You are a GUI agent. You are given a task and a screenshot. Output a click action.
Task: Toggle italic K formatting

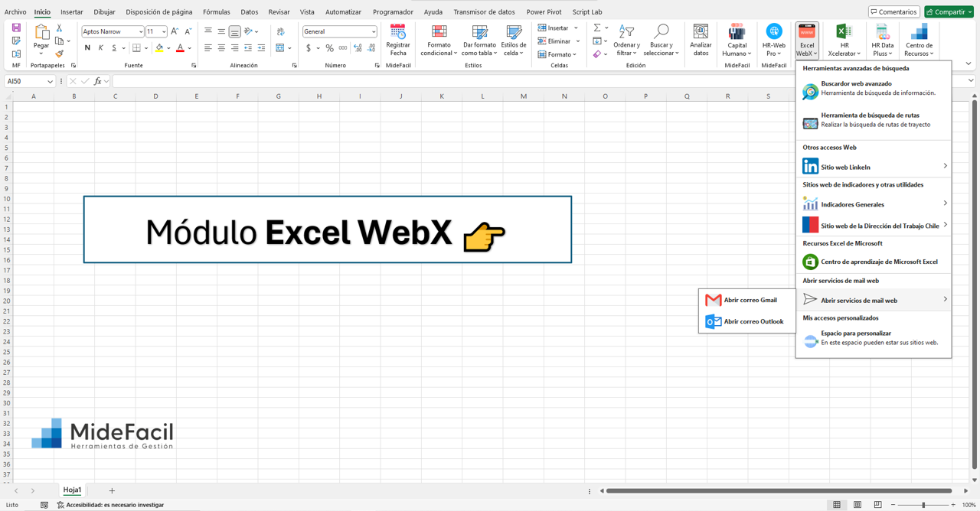click(x=100, y=47)
